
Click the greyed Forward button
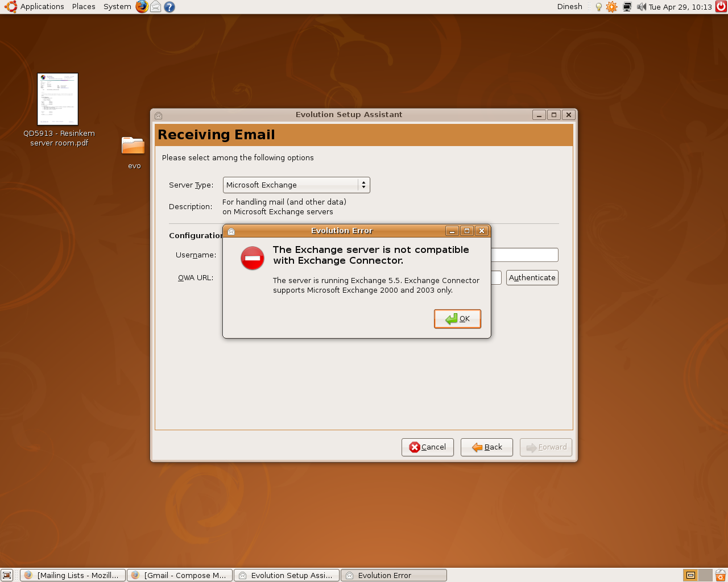pyautogui.click(x=546, y=447)
